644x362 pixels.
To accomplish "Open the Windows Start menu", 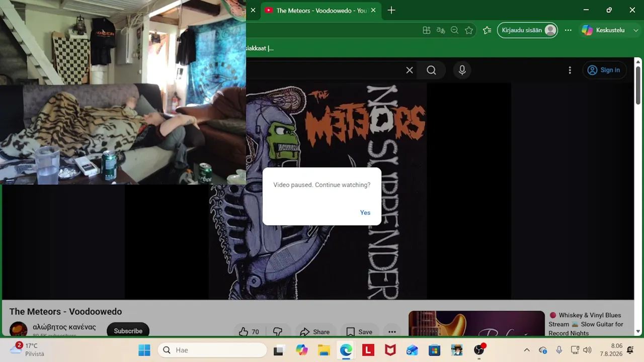I will [x=144, y=350].
